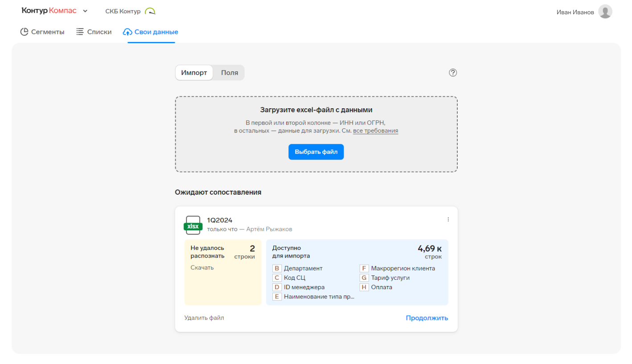The width and height of the screenshot is (632, 364).
Task: Open the СКБ Контур organization label
Action: [x=123, y=11]
